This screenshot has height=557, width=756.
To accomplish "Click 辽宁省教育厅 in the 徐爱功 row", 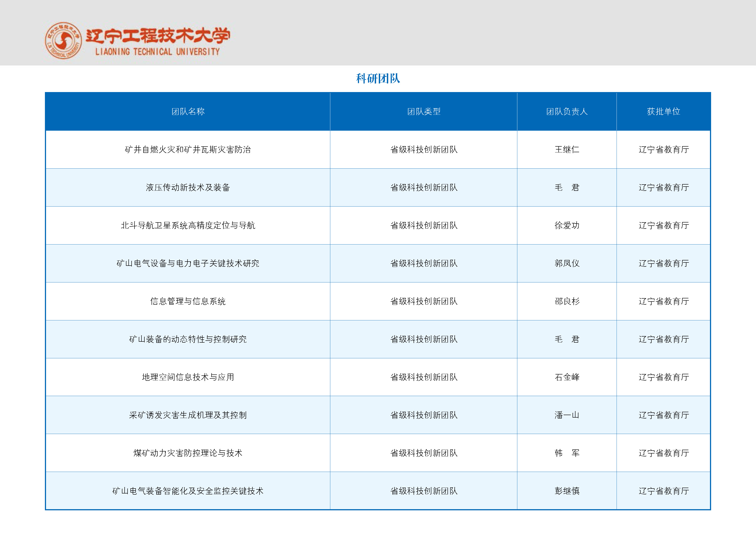I will coord(664,225).
